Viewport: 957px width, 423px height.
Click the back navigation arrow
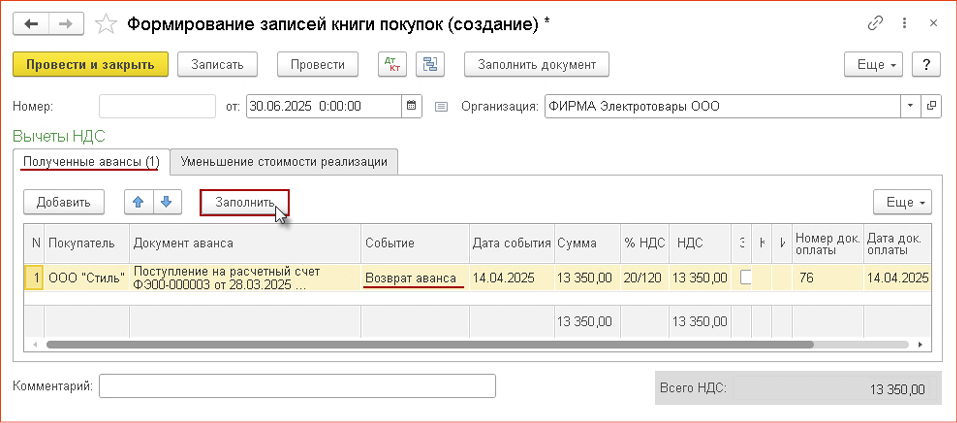[x=32, y=22]
